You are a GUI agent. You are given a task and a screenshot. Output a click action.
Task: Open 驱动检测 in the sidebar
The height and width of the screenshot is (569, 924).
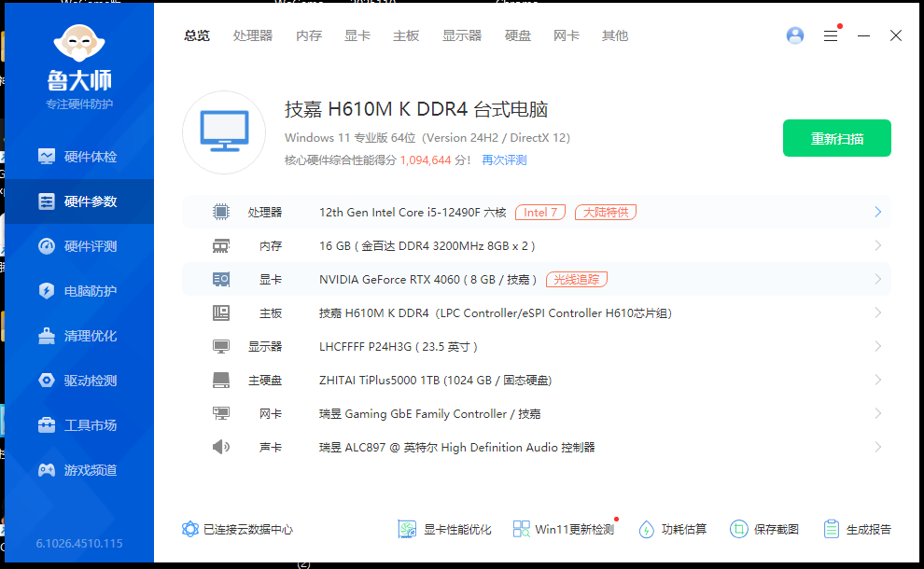tap(79, 381)
